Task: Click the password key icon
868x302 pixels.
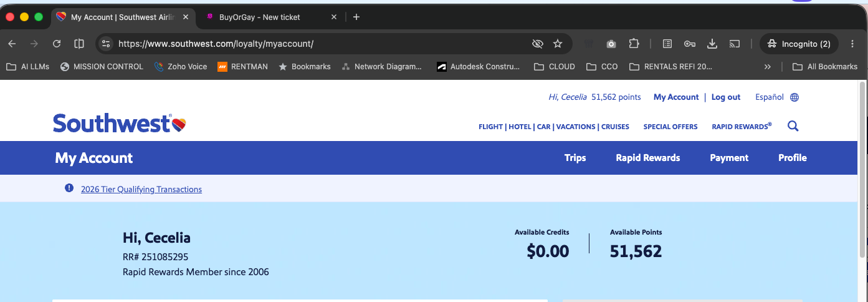Action: point(689,44)
